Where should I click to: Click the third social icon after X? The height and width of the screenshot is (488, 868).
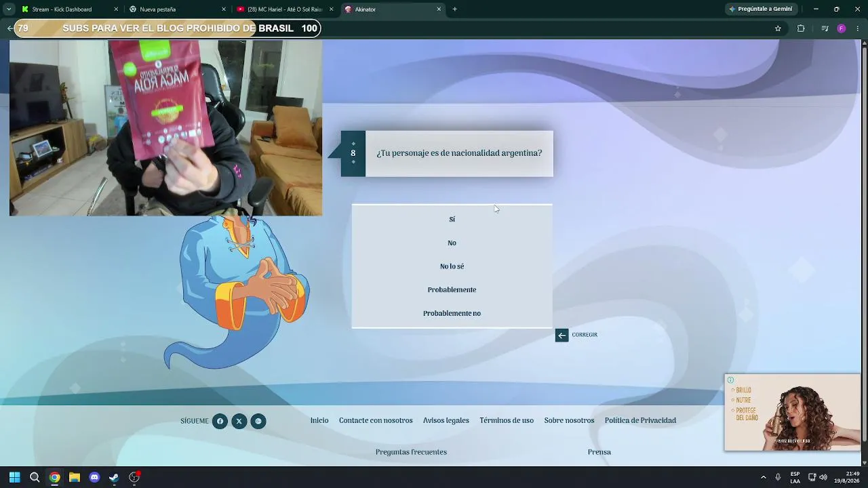pos(258,421)
